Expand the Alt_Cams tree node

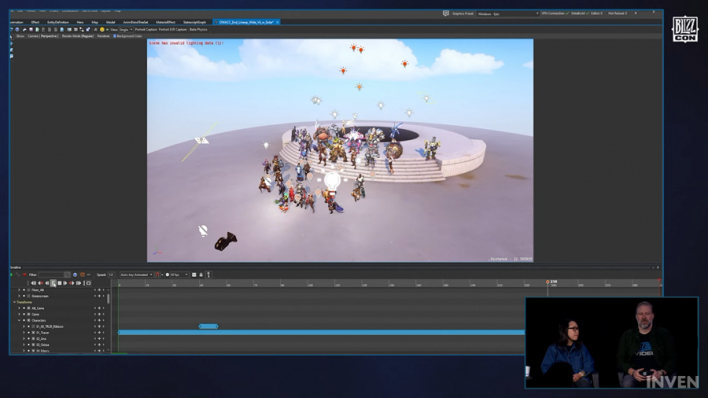point(19,308)
